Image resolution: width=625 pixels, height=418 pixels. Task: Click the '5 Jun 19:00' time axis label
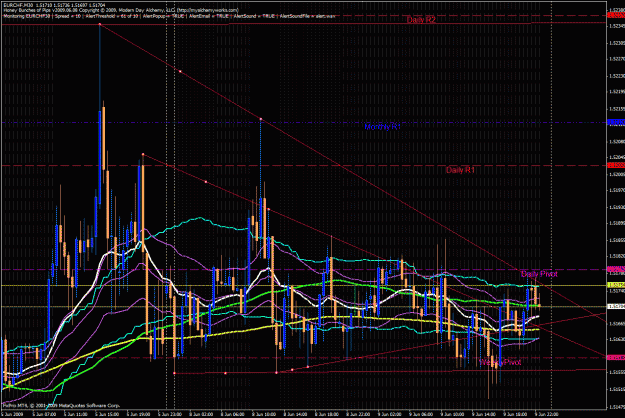[x=138, y=414]
